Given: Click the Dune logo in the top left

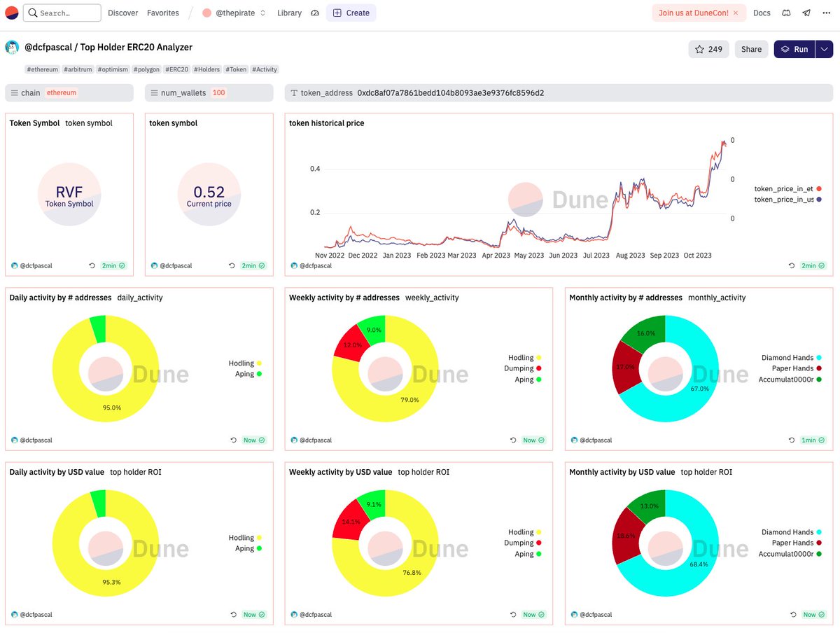Looking at the screenshot, I should click(x=11, y=13).
